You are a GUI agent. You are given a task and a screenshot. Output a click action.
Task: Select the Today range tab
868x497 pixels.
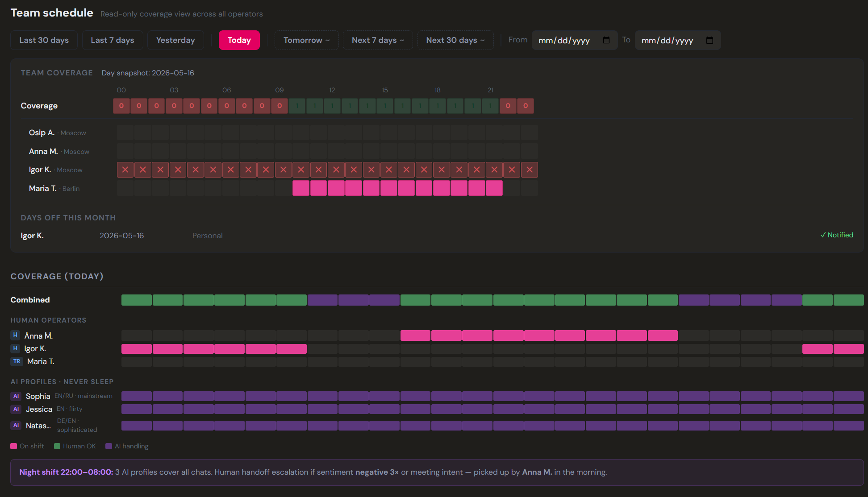pyautogui.click(x=239, y=40)
